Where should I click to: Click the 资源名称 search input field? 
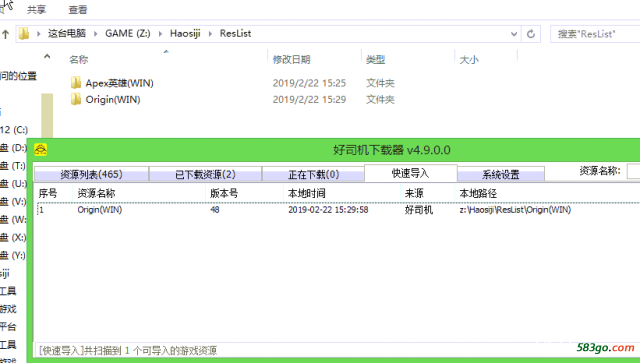tap(633, 171)
